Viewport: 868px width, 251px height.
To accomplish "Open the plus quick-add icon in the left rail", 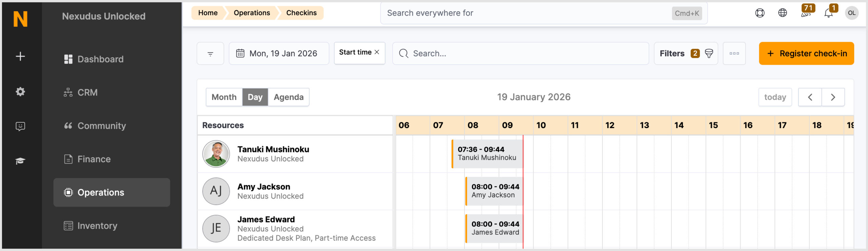I will [x=20, y=56].
